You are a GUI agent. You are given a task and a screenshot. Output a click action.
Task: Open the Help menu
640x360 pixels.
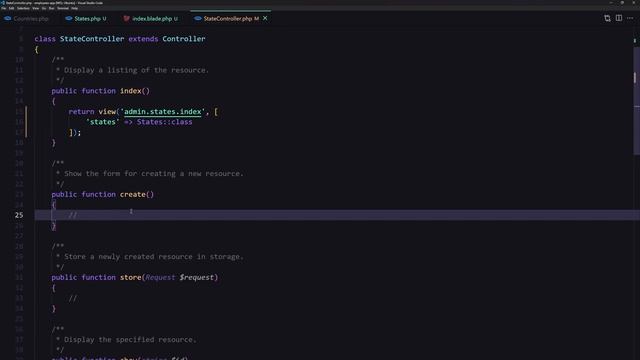pyautogui.click(x=74, y=8)
